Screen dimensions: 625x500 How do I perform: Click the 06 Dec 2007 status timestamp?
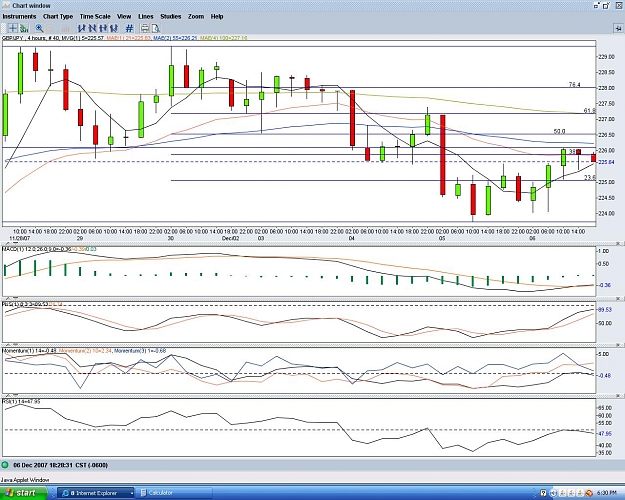tap(60, 465)
